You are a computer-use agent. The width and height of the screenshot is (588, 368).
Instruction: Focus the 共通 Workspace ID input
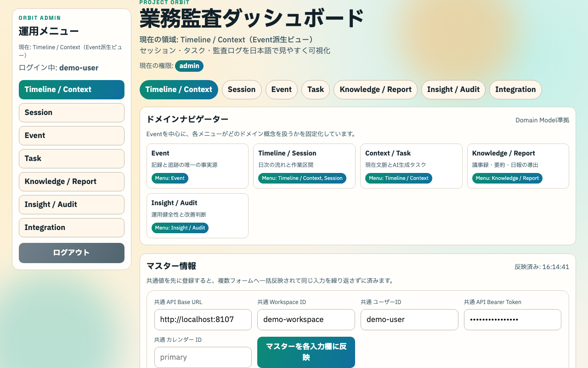[306, 320]
